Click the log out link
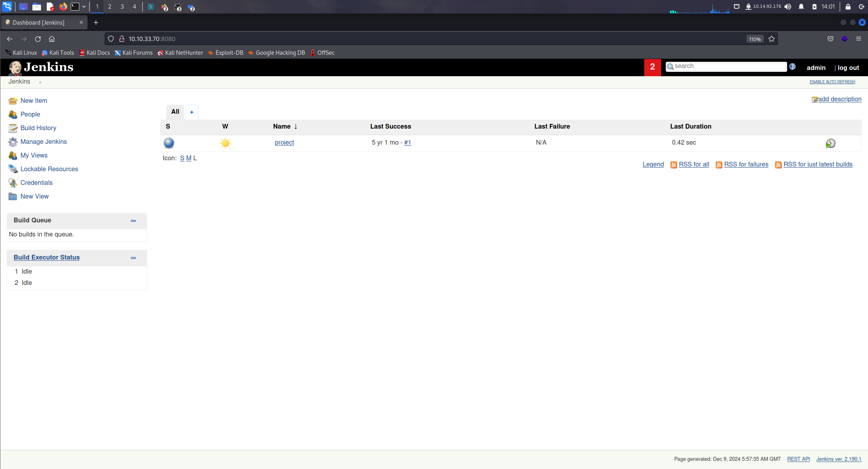868x469 pixels. tap(848, 68)
